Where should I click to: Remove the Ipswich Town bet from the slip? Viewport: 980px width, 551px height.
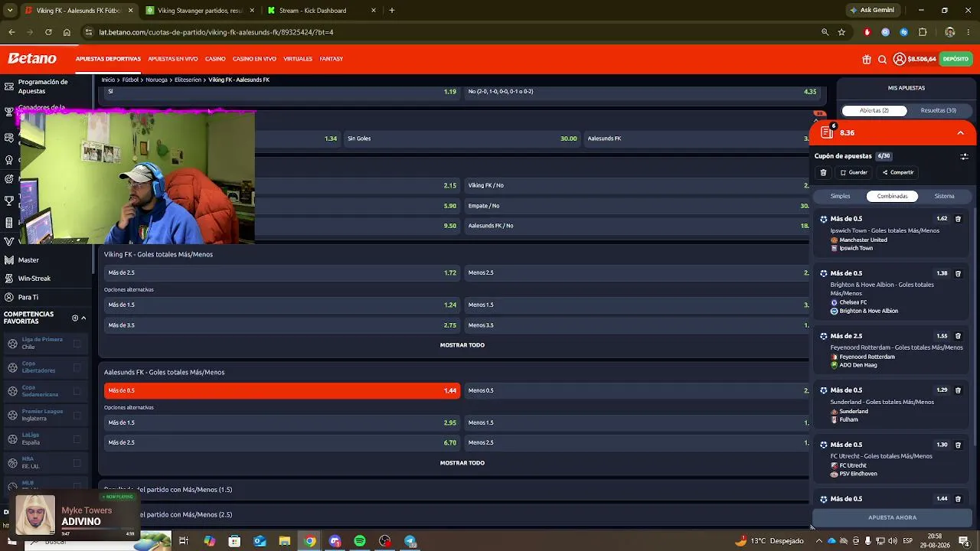958,219
